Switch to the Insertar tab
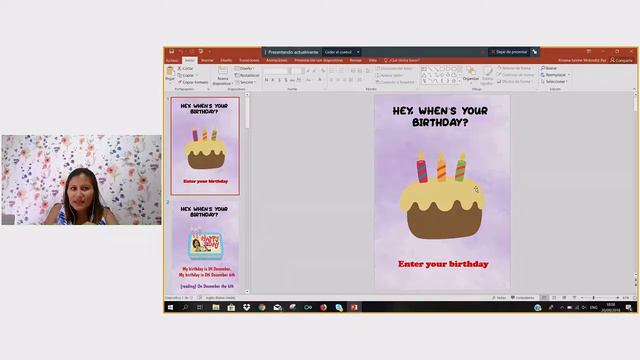 coord(207,60)
